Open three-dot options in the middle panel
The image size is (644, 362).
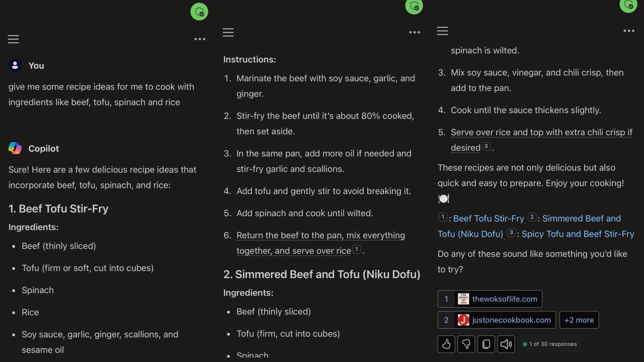(x=415, y=32)
